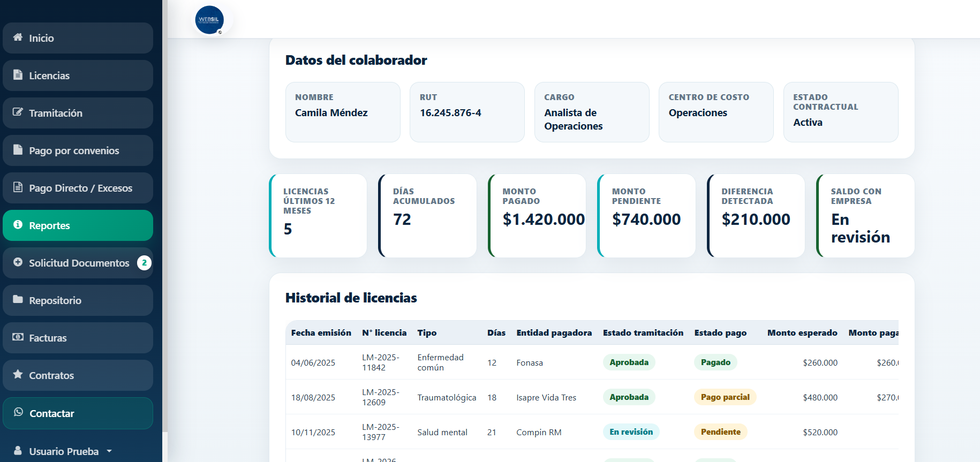980x462 pixels.
Task: Expand the Usuario Prueba dropdown arrow
Action: (x=109, y=451)
